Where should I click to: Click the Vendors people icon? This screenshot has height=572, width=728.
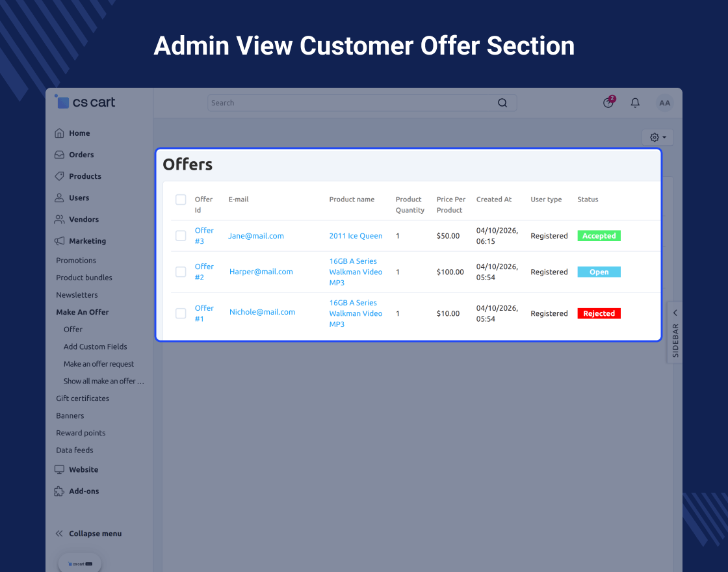59,219
